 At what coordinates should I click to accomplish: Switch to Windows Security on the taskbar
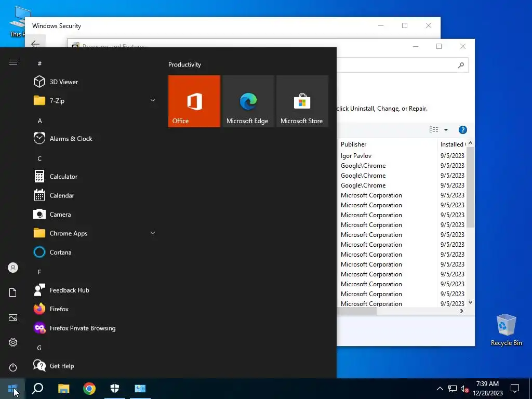(x=115, y=389)
